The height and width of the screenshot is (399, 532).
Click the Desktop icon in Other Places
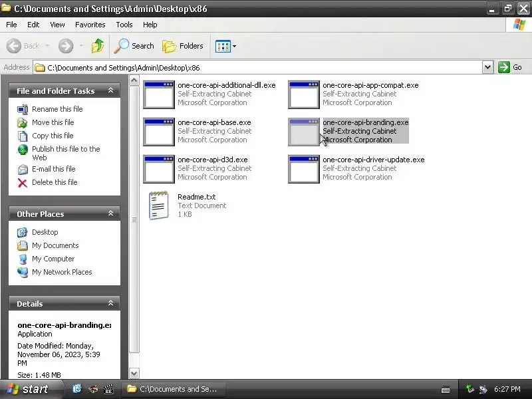click(x=23, y=232)
